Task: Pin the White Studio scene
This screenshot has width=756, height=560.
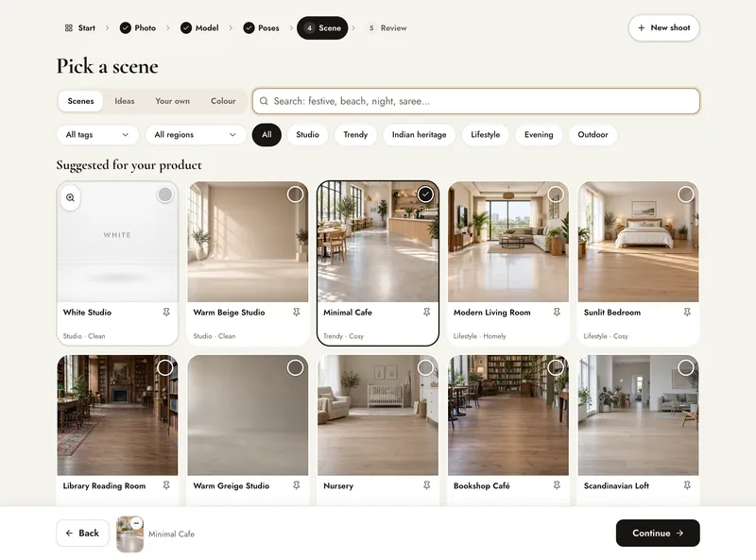Action: (166, 313)
